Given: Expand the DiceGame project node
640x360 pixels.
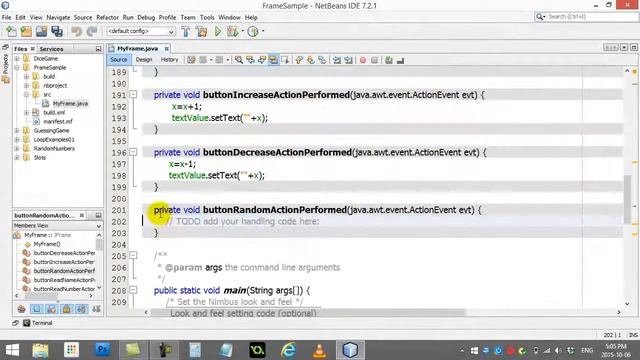Looking at the screenshot, I should pyautogui.click(x=18, y=59).
